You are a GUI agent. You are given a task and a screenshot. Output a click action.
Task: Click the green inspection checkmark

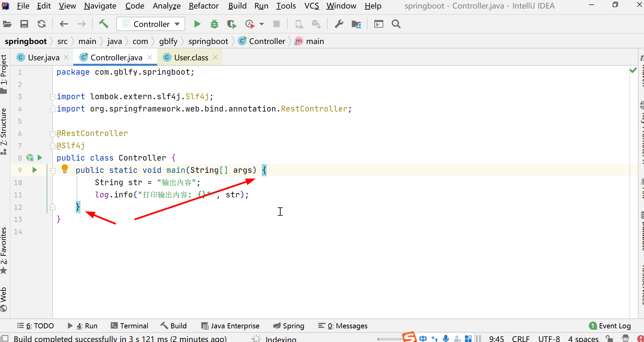tap(633, 70)
